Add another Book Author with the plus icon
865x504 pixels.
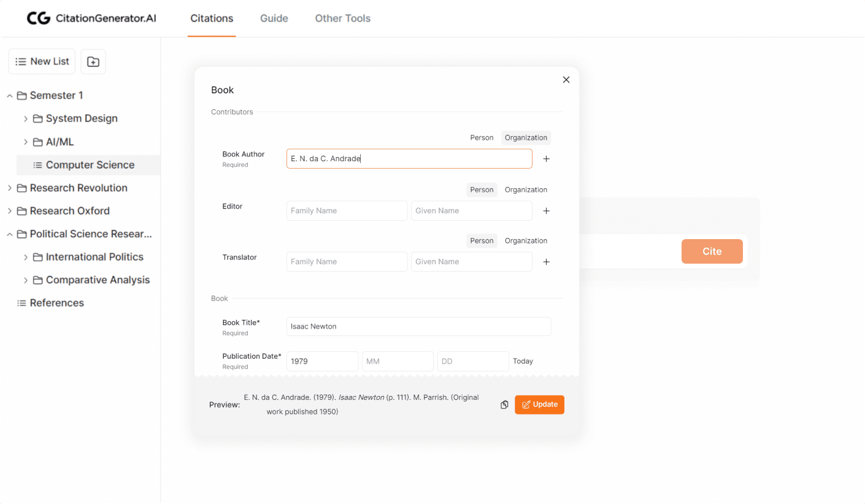(x=546, y=158)
